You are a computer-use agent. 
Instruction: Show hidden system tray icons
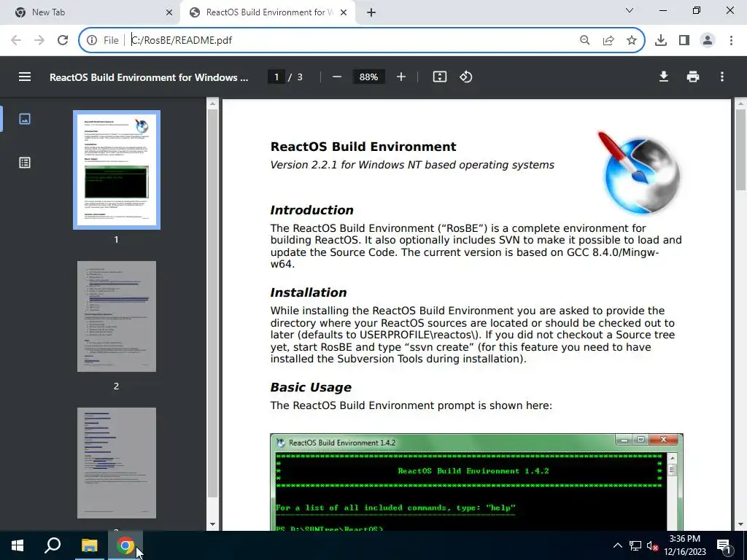point(617,545)
